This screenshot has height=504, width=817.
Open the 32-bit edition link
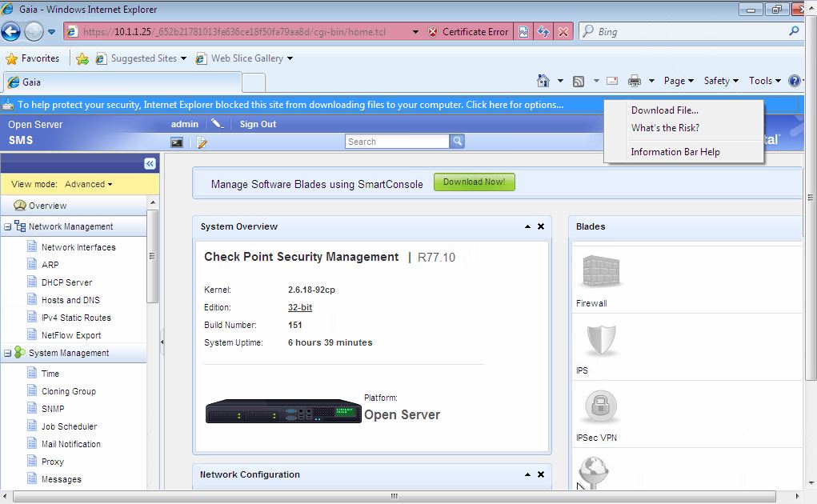299,307
